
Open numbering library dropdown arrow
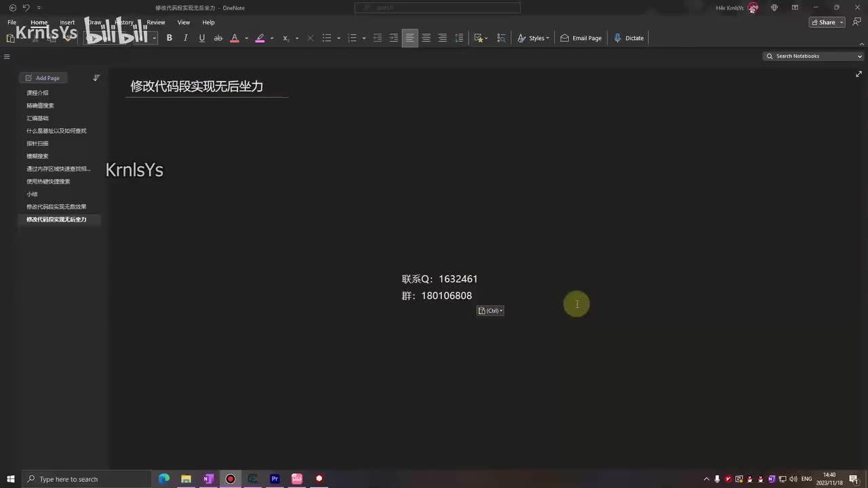pos(363,38)
